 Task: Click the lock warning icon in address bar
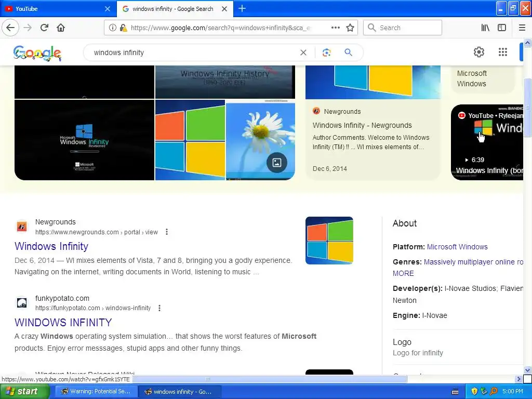point(123,28)
